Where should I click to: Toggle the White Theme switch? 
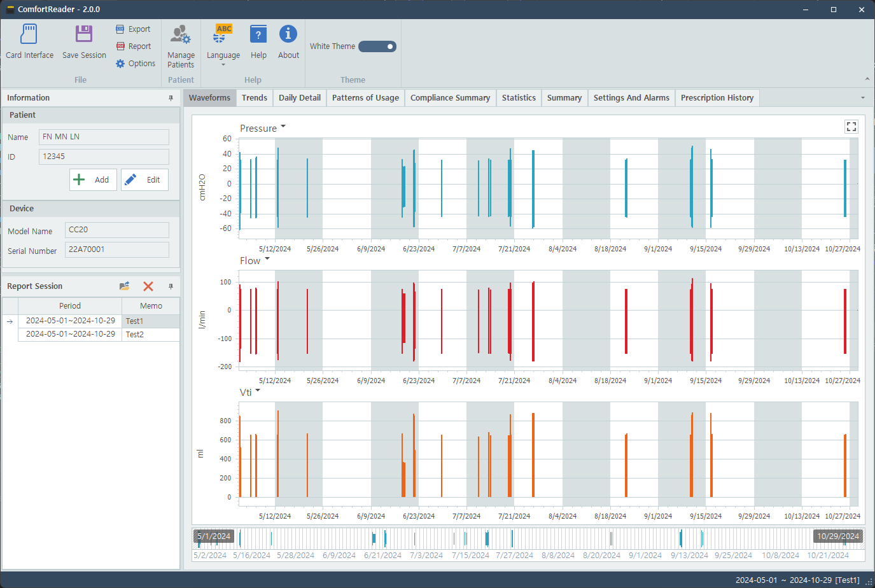(x=377, y=46)
